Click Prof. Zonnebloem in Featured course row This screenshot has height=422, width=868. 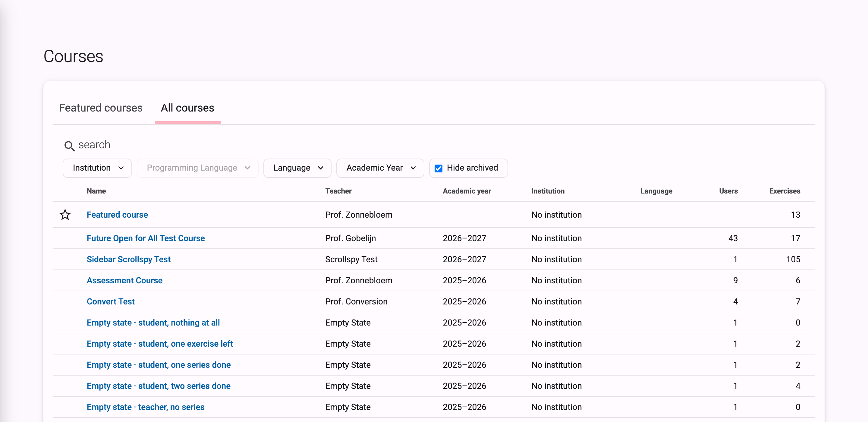[x=359, y=215]
